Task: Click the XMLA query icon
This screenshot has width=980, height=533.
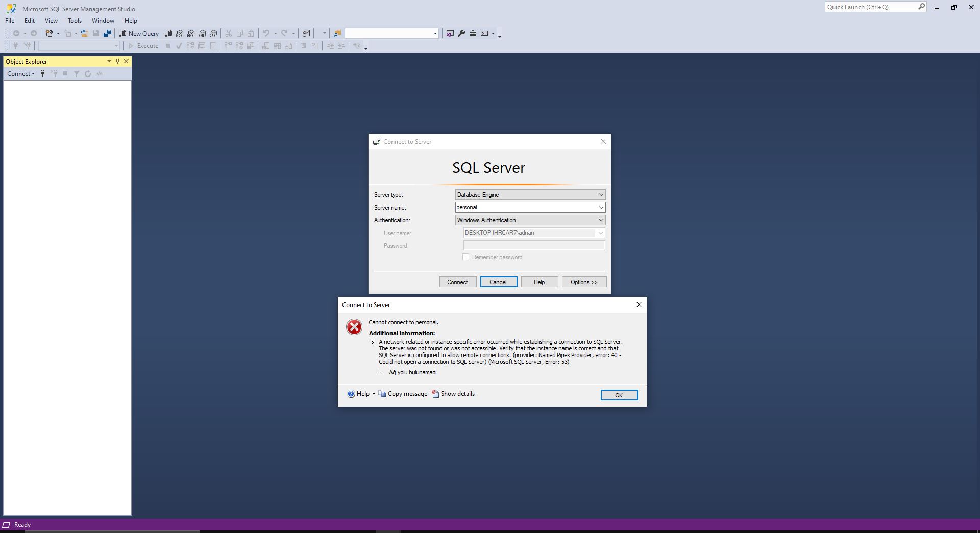Action: click(x=202, y=33)
